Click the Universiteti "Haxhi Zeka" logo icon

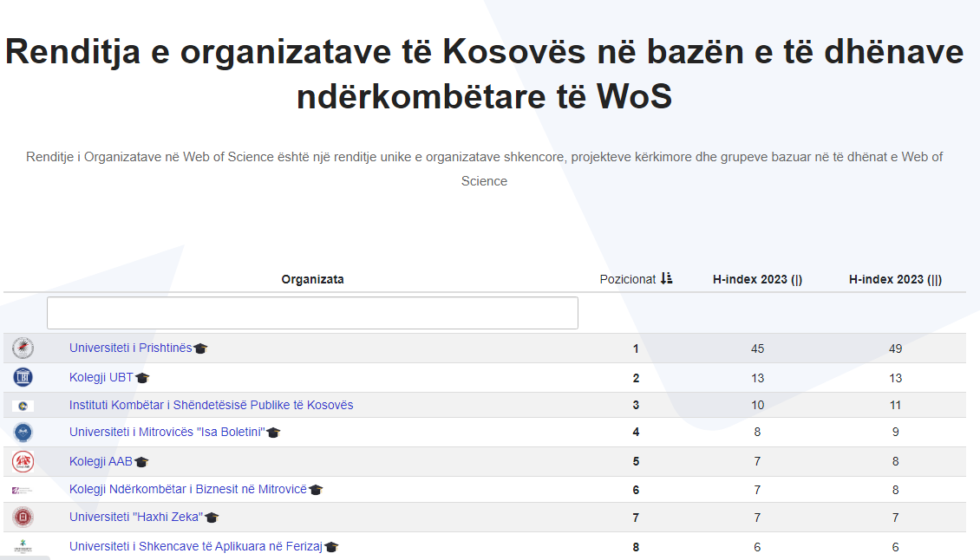tap(23, 518)
